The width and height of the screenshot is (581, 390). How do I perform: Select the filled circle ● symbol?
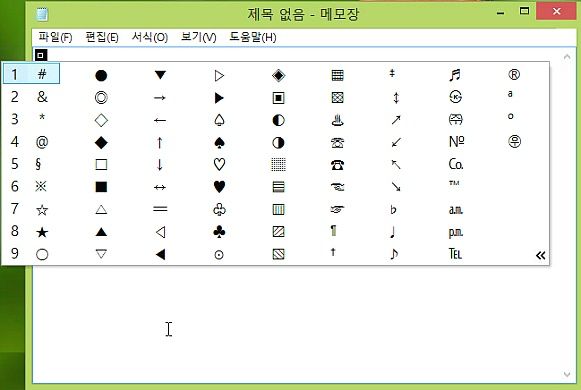101,76
